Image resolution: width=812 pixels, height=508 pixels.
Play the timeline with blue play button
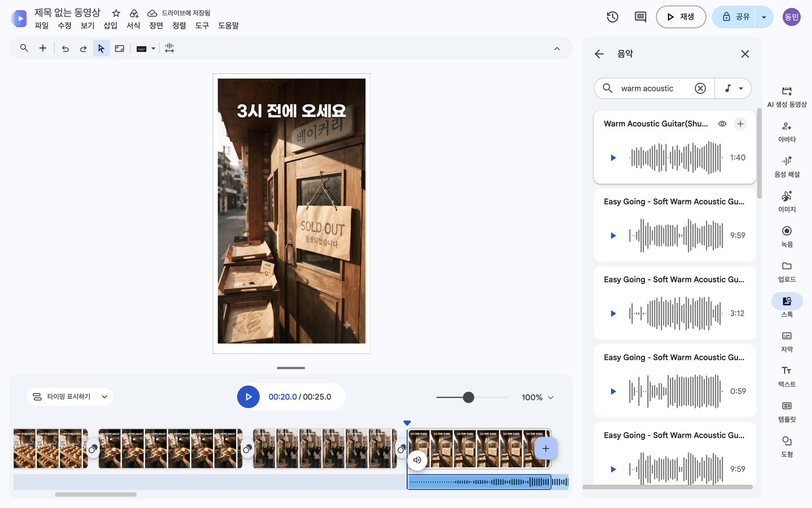coord(248,397)
